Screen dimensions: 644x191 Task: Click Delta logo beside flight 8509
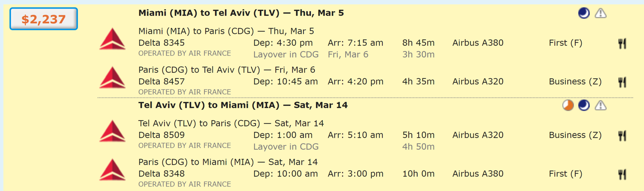click(112, 131)
